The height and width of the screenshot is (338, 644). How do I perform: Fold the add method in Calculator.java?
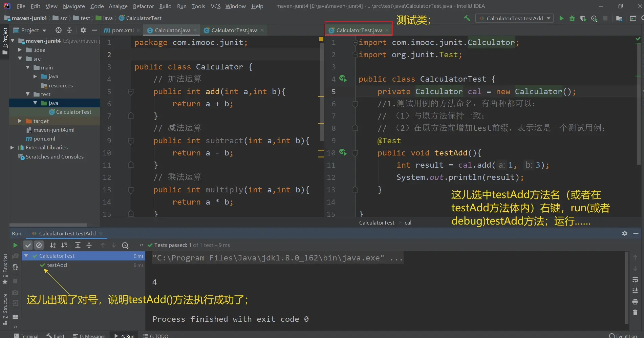tap(131, 91)
